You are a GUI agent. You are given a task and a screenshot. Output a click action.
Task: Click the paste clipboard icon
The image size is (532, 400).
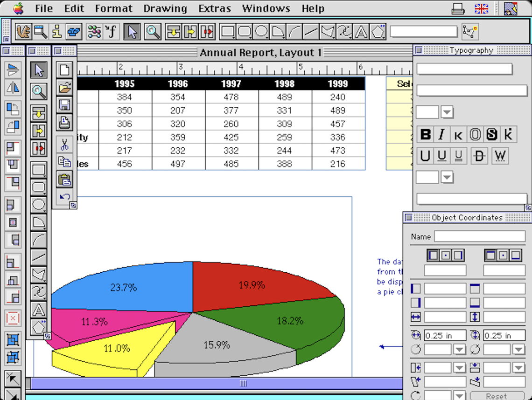point(64,179)
